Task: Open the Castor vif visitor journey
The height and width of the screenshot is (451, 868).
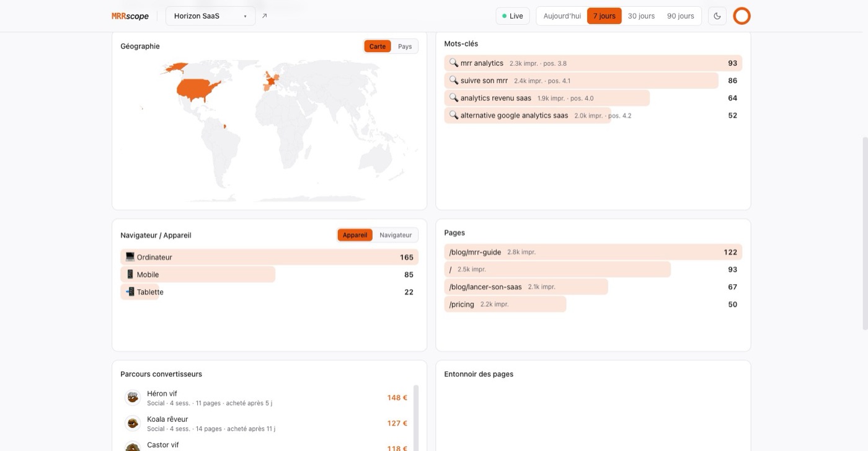Action: click(267, 445)
